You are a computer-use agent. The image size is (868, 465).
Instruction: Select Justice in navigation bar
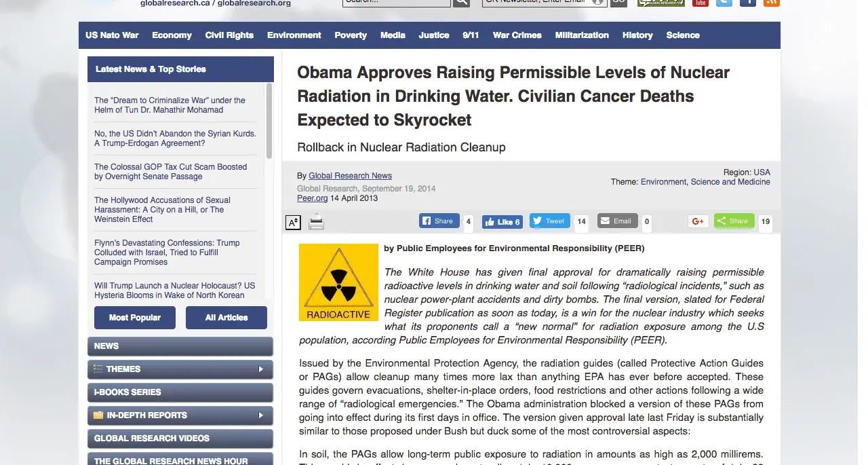click(x=434, y=35)
